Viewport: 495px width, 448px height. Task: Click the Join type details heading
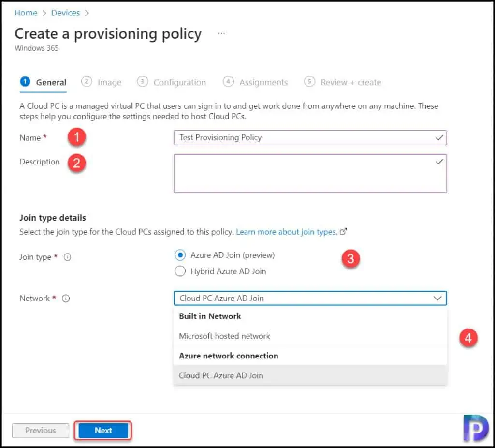click(53, 218)
